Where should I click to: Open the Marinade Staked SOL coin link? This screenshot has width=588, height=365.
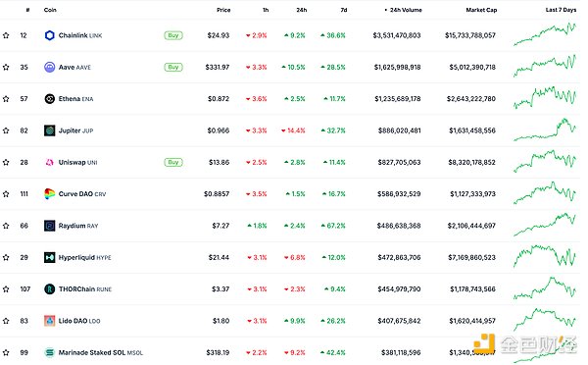[101, 352]
